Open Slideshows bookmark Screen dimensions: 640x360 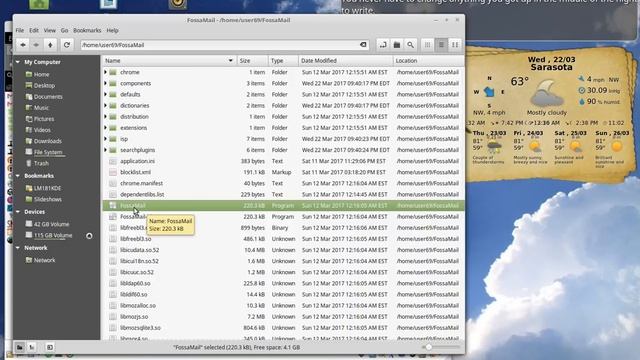(x=48, y=199)
